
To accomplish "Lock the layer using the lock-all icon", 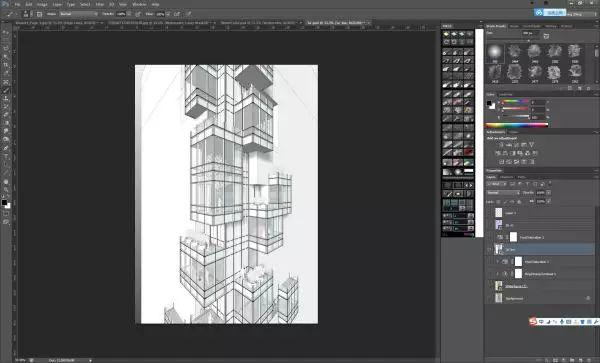I will 519,201.
